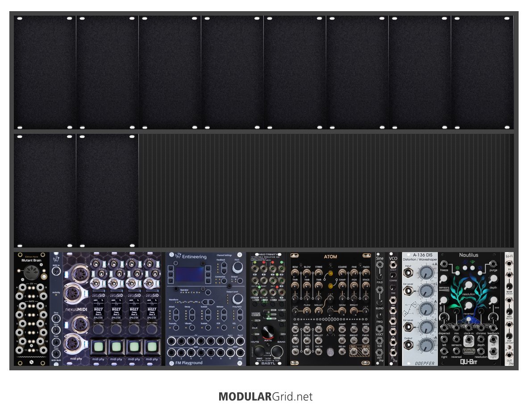
Task: Click the RESET jack on Neo Trinity
Action: pyautogui.click(x=264, y=280)
